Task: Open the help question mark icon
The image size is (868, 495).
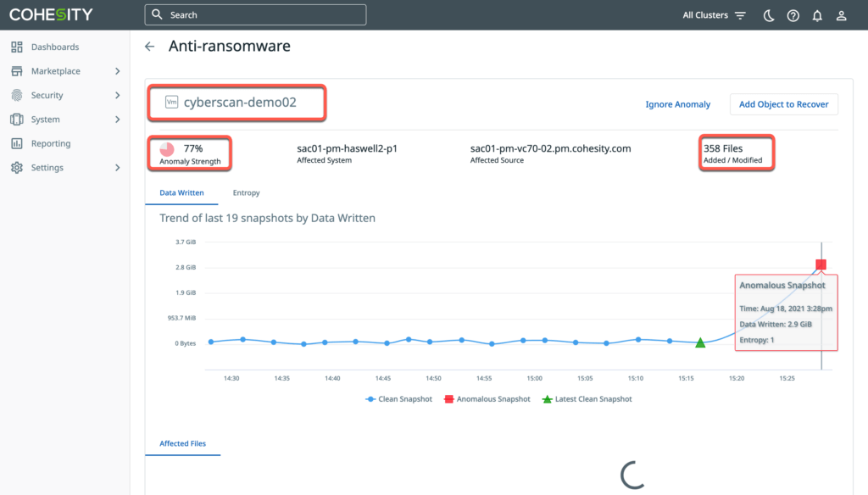Action: click(793, 15)
